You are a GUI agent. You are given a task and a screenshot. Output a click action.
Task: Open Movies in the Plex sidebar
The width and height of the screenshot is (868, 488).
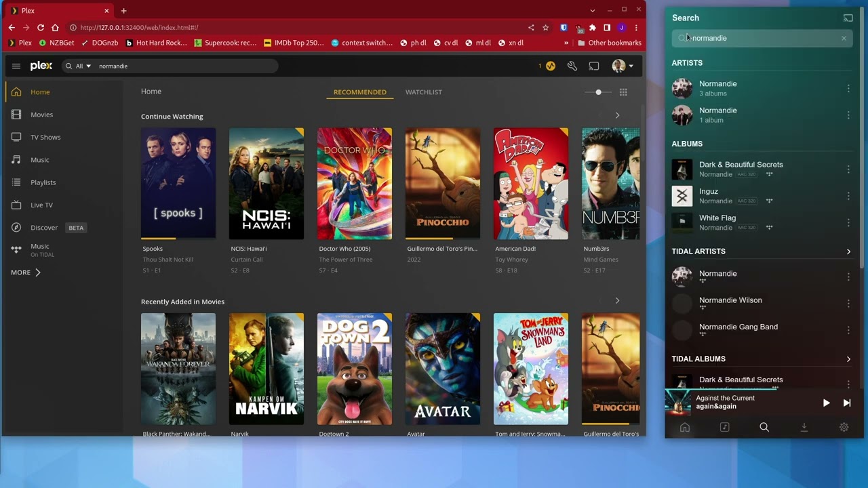pos(41,115)
